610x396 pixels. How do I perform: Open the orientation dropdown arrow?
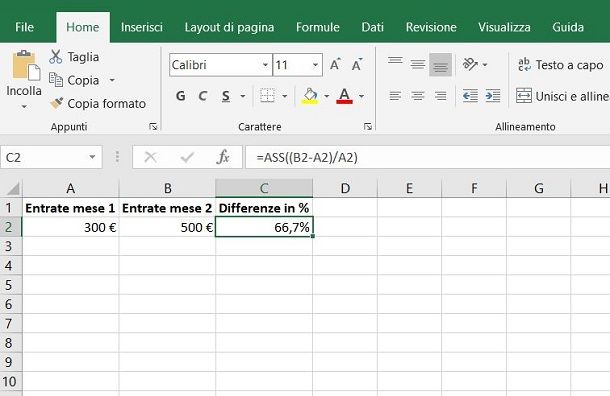pos(485,65)
